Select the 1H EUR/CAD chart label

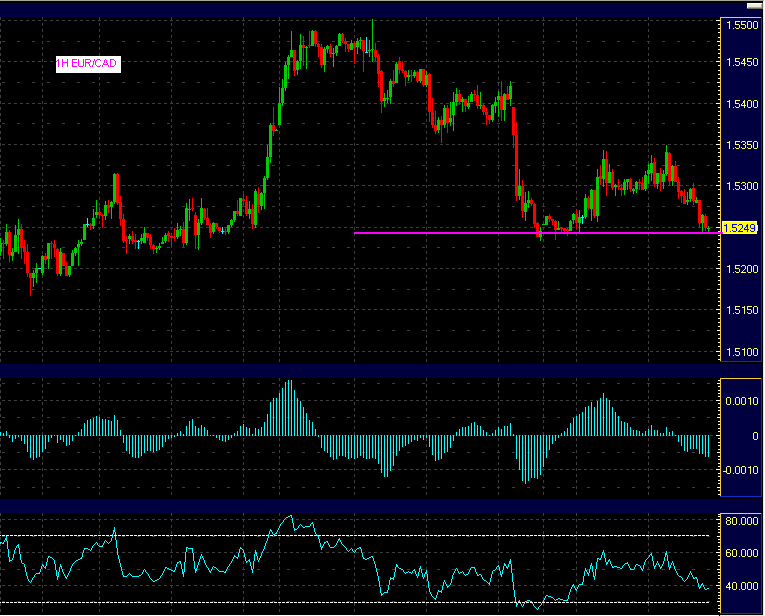88,64
